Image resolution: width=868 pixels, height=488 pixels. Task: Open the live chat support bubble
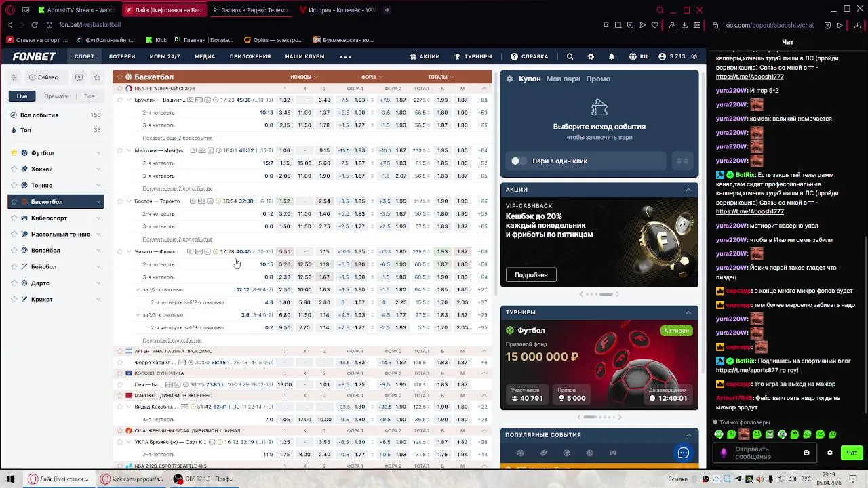point(683,453)
